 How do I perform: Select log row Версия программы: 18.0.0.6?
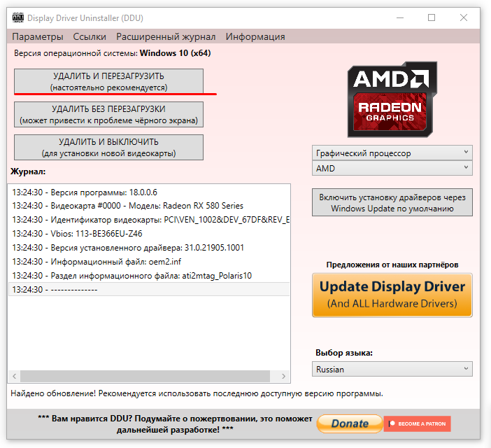(x=149, y=192)
